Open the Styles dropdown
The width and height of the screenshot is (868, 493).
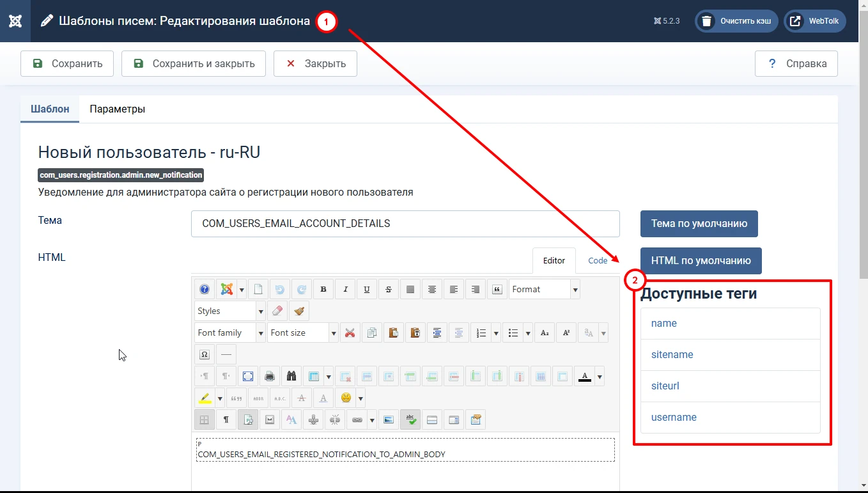point(230,311)
